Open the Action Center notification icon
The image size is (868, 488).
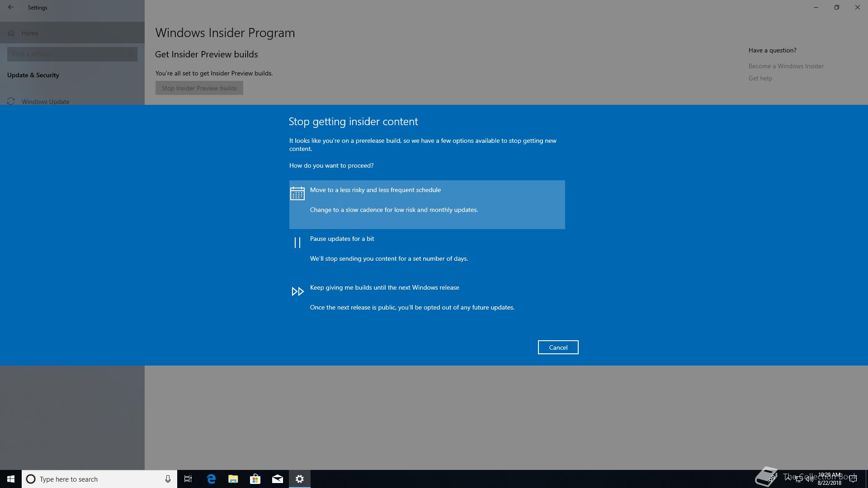[x=853, y=479]
